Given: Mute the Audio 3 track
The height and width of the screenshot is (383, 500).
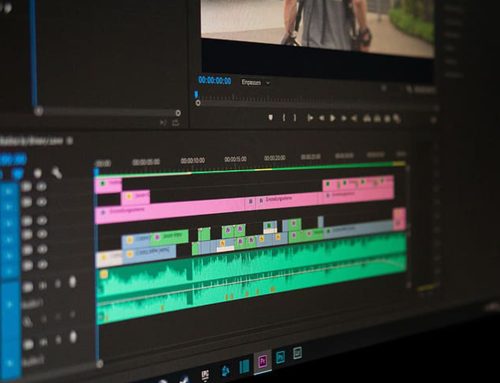Looking at the screenshot, I should point(44,342).
